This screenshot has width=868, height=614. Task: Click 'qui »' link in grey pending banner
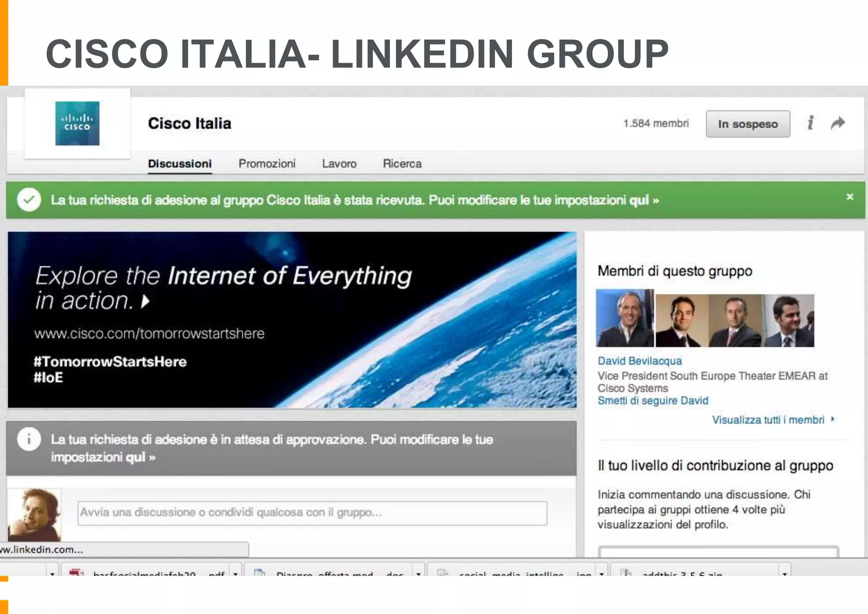pyautogui.click(x=140, y=457)
